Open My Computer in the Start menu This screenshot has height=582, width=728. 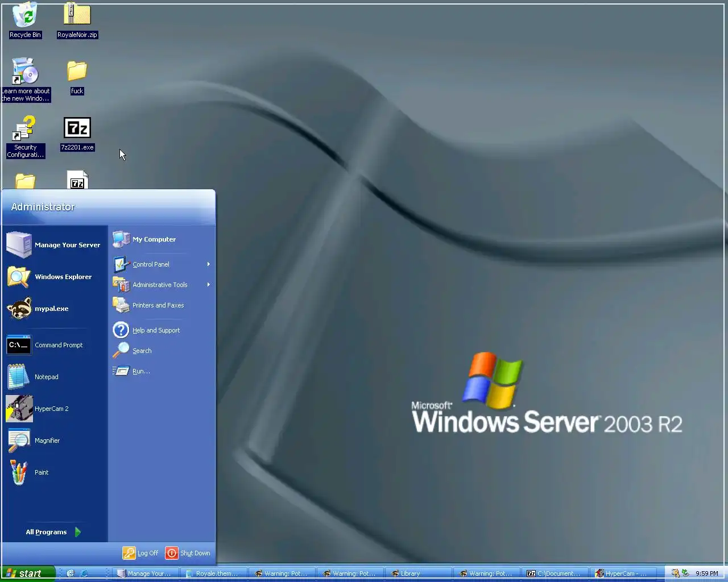(x=162, y=239)
